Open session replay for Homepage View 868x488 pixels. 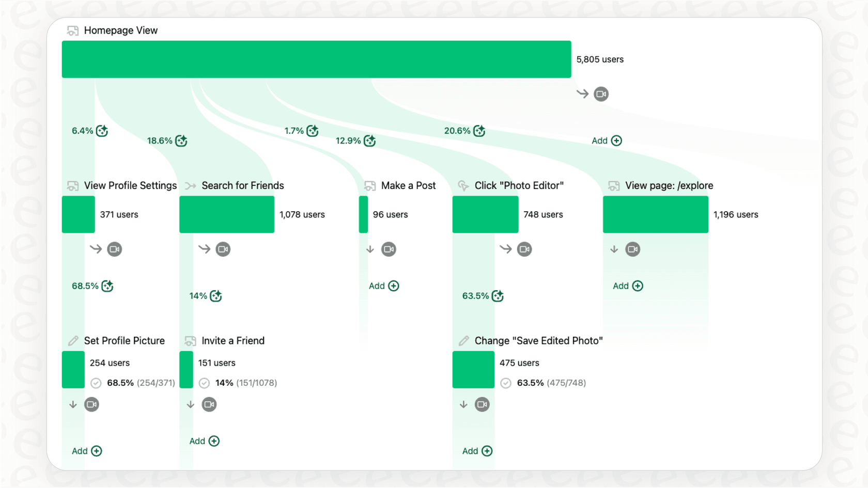600,93
